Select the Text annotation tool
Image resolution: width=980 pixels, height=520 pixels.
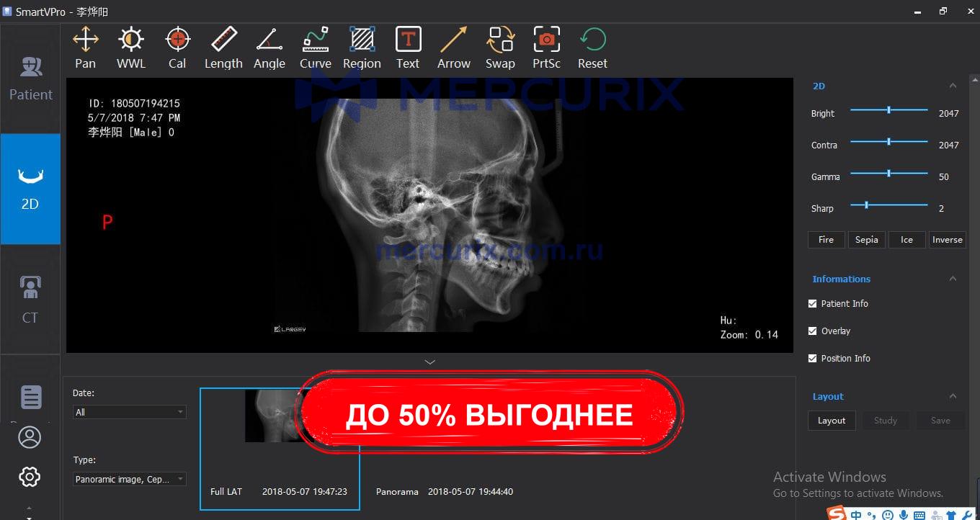[x=408, y=48]
